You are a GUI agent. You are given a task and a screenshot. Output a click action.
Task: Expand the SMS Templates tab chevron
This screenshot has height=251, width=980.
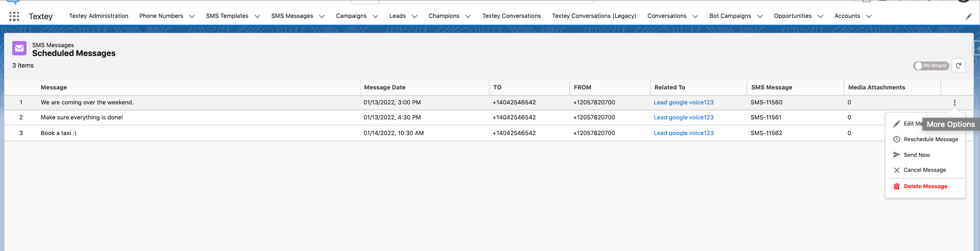257,16
